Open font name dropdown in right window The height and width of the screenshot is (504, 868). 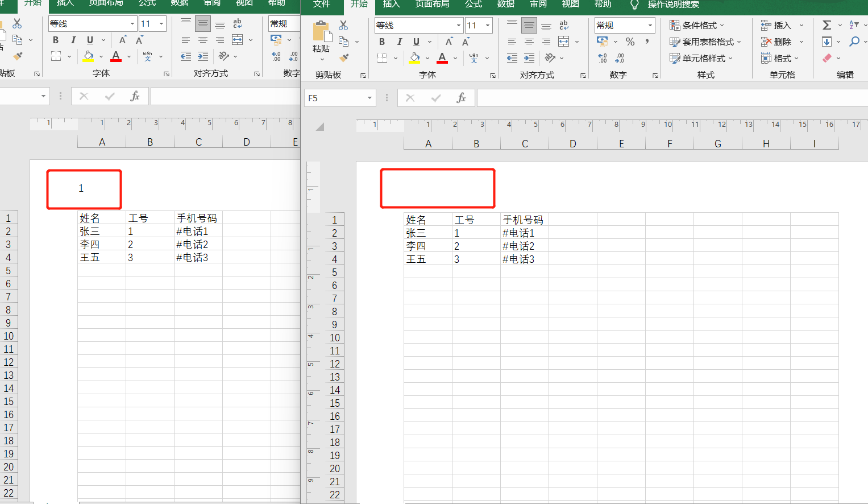[x=459, y=26]
